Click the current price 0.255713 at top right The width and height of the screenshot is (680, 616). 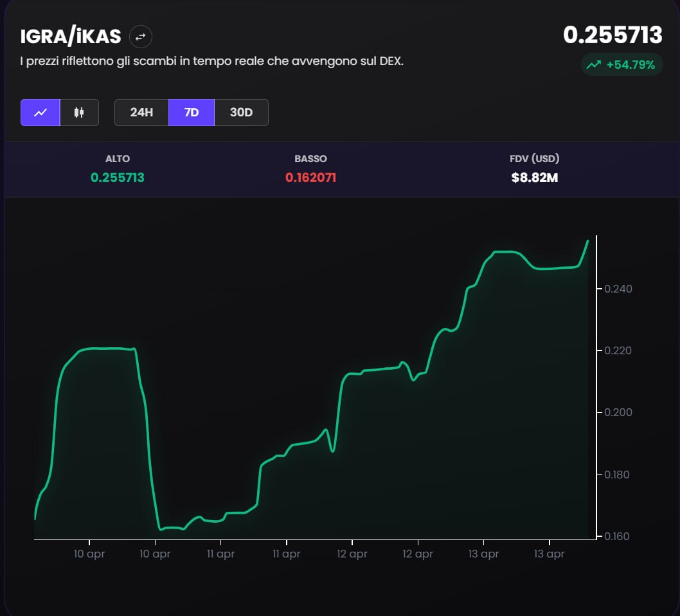613,35
